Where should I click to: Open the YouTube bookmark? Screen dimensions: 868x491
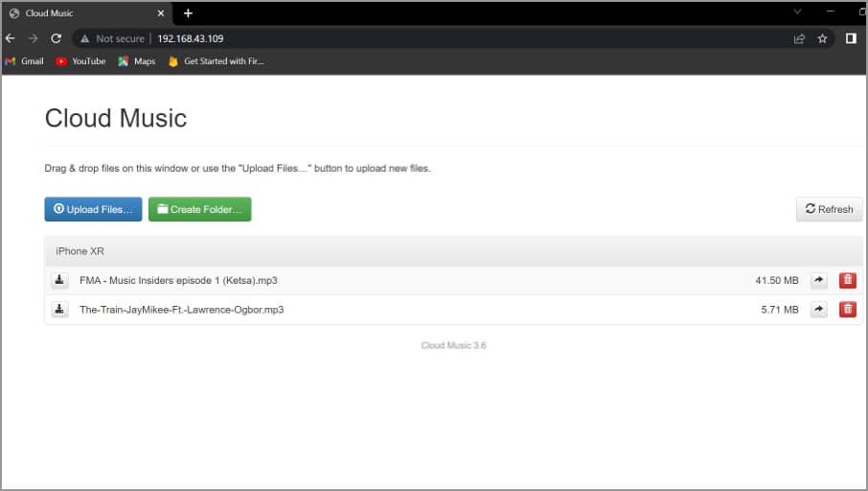pyautogui.click(x=80, y=61)
